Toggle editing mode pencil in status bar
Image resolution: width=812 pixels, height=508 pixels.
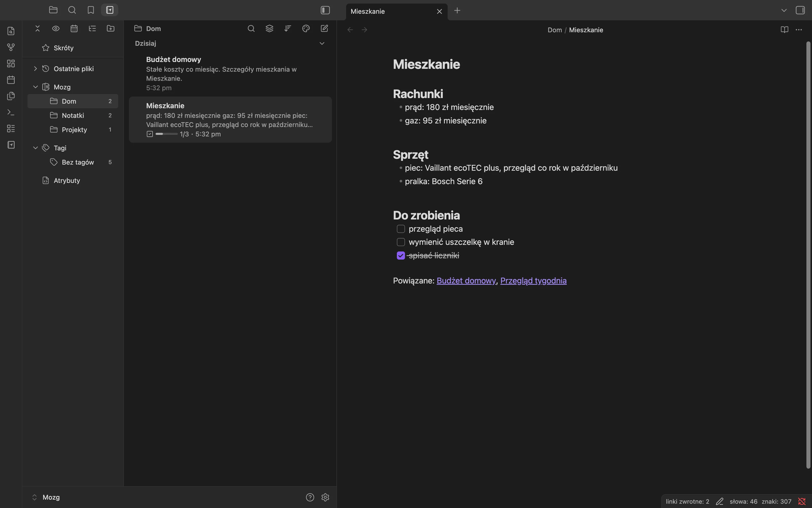719,502
